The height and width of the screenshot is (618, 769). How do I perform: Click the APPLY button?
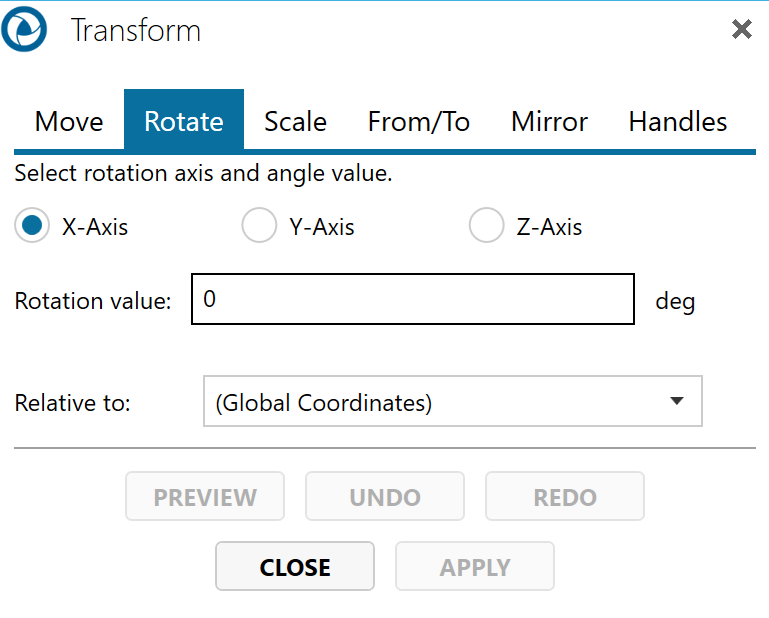tap(475, 567)
